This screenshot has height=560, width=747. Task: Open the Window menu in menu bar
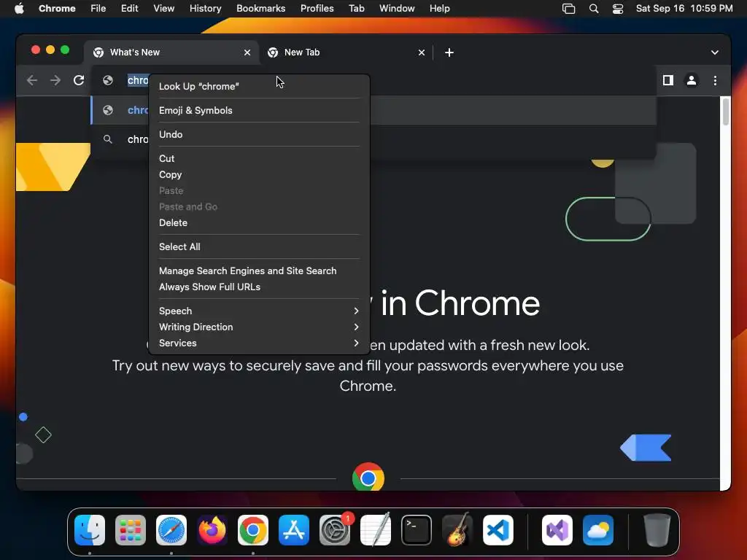pyautogui.click(x=397, y=9)
